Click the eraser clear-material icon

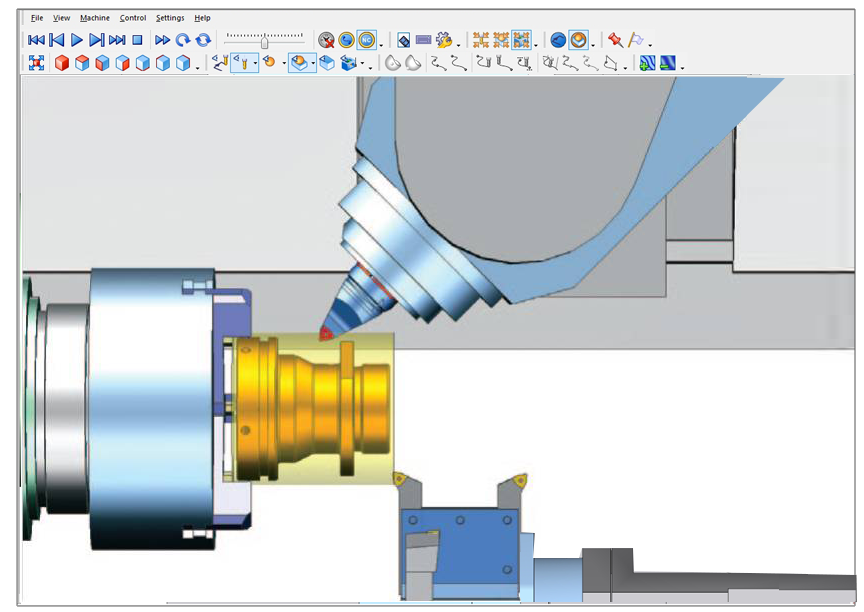coord(404,40)
